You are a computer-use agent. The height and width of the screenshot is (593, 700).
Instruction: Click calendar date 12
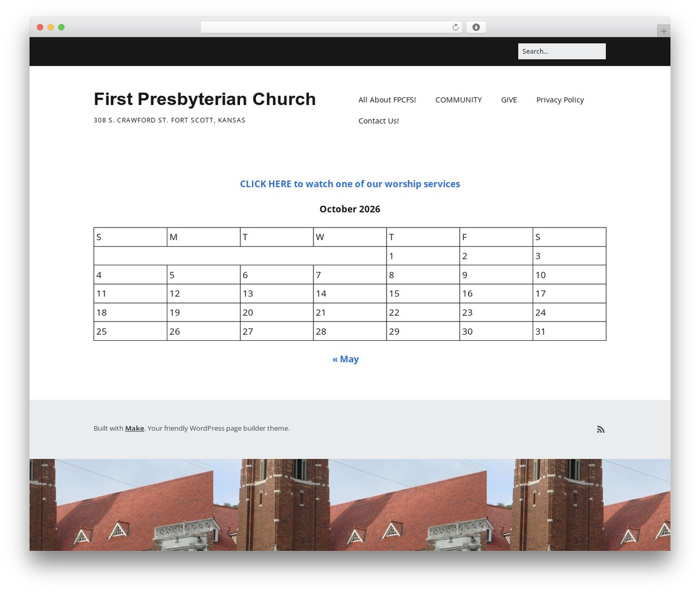203,294
